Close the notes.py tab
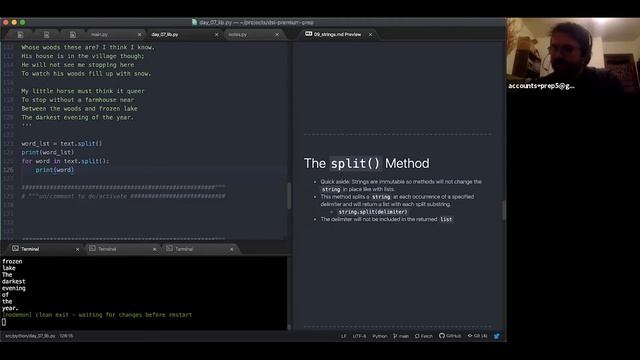The height and width of the screenshot is (360, 640). [277, 35]
